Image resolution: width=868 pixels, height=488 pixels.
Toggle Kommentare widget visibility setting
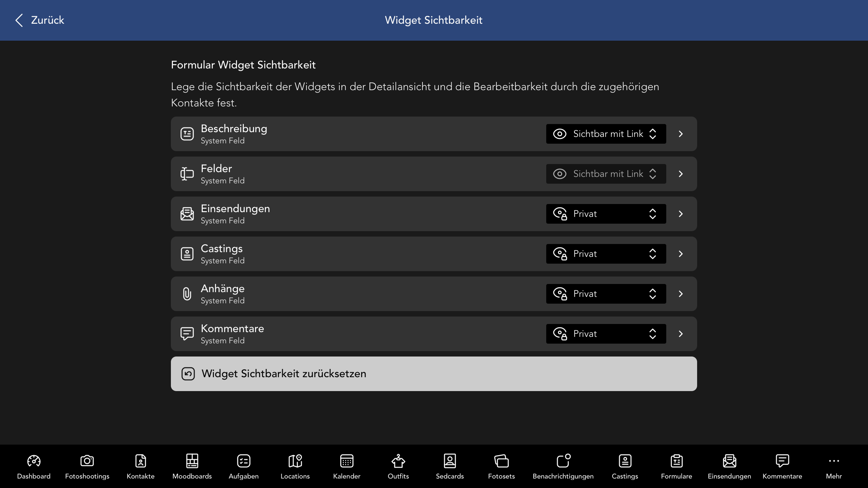point(606,334)
